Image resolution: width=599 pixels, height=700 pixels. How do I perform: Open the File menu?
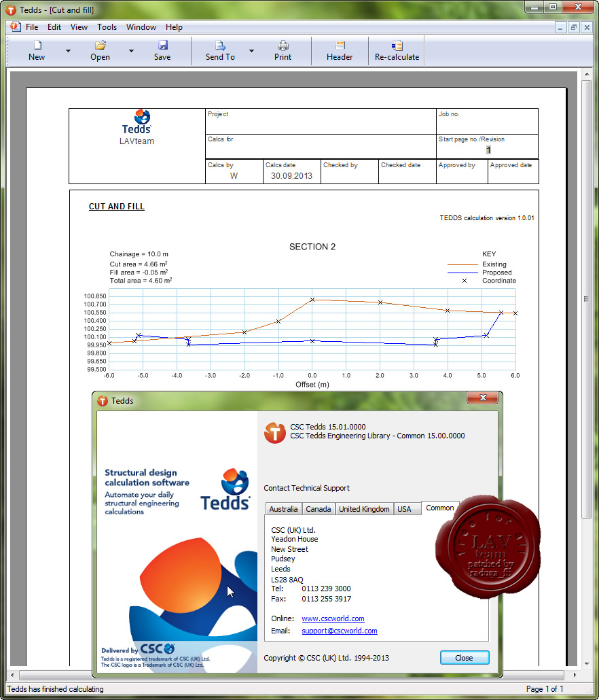pyautogui.click(x=32, y=27)
